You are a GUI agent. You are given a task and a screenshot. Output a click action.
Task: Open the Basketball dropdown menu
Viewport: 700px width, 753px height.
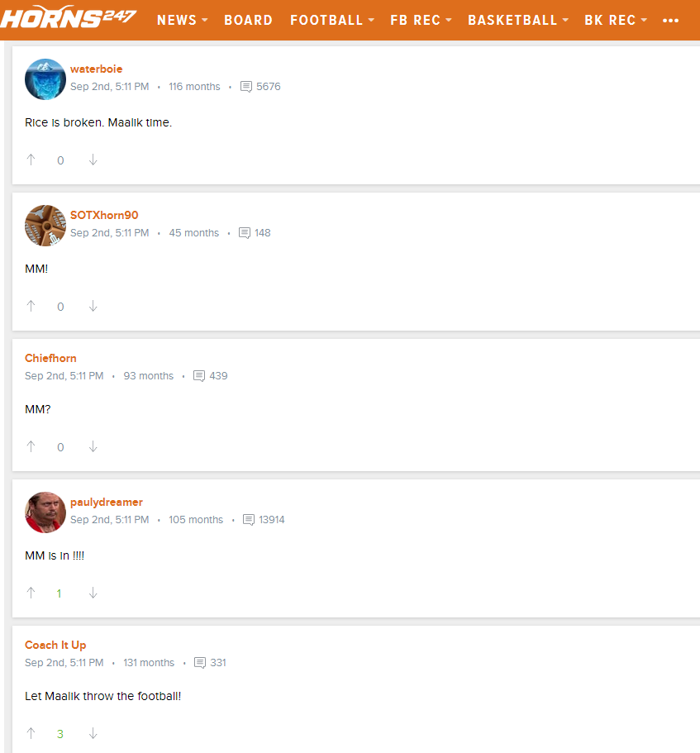(518, 20)
